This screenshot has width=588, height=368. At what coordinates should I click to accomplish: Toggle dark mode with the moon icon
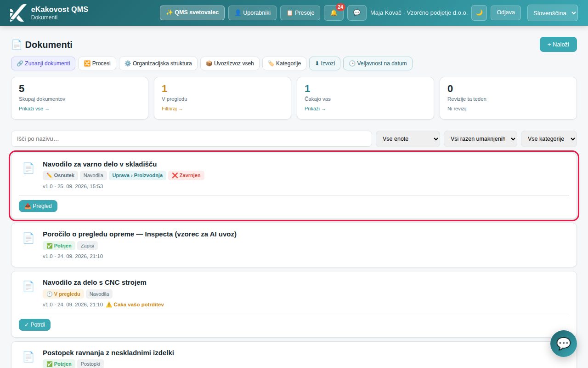pyautogui.click(x=479, y=13)
